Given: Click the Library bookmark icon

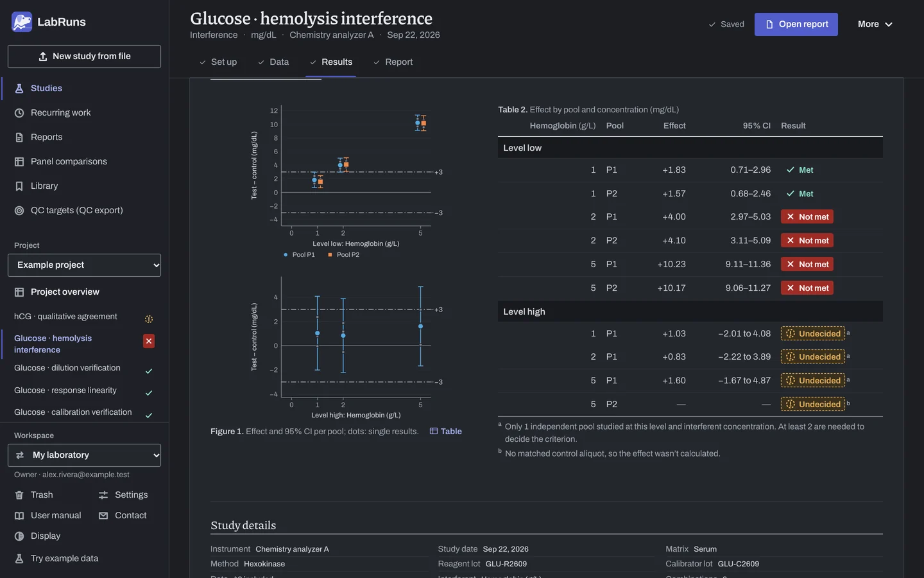Looking at the screenshot, I should click(x=19, y=186).
